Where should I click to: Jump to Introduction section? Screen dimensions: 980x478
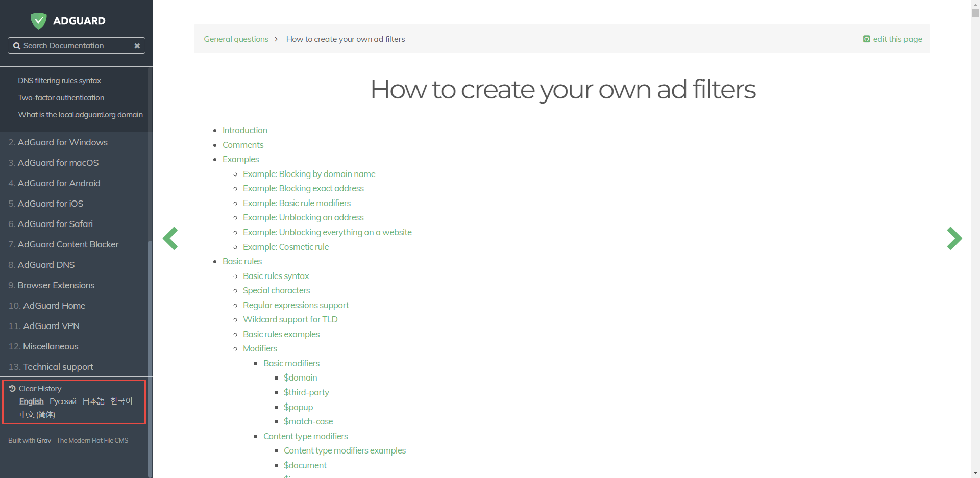click(245, 130)
